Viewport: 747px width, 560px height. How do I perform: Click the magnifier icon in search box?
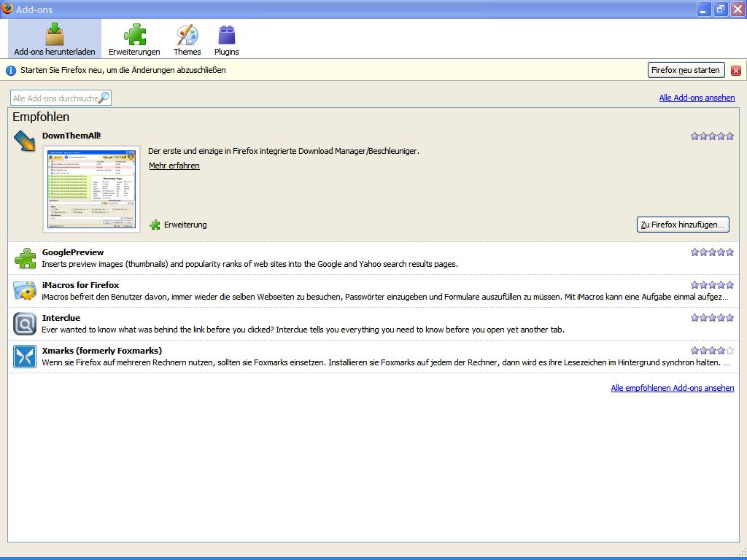(x=104, y=98)
